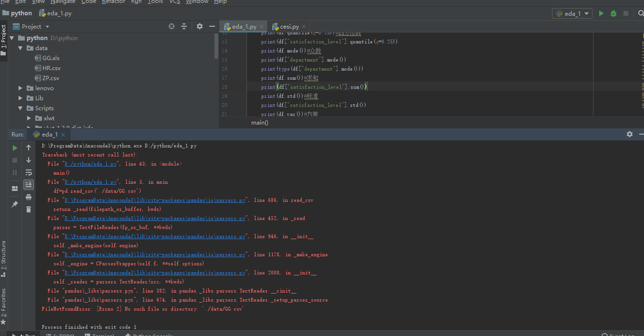Expand the lenovo folder arrow
Screen dimensions: 644x336
20,88
